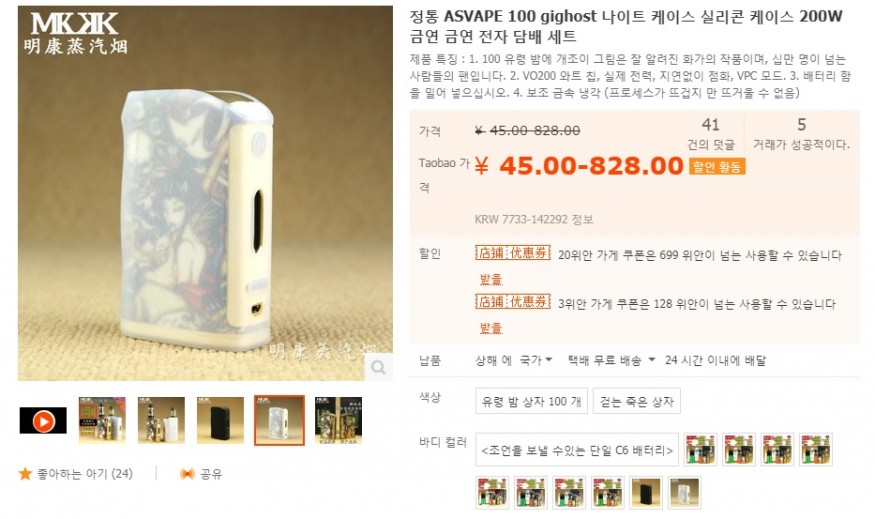
Task: Select the white box body color swatch
Action: (684, 493)
